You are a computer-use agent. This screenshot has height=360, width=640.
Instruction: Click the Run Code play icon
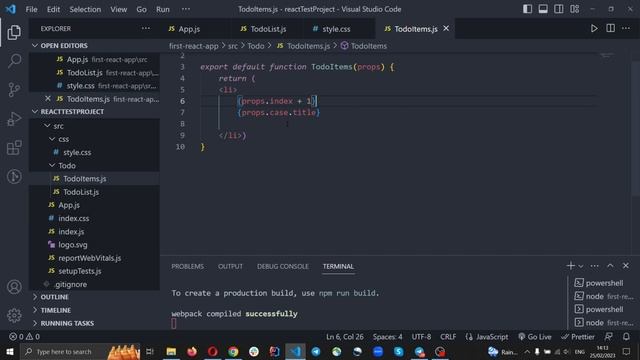(594, 29)
